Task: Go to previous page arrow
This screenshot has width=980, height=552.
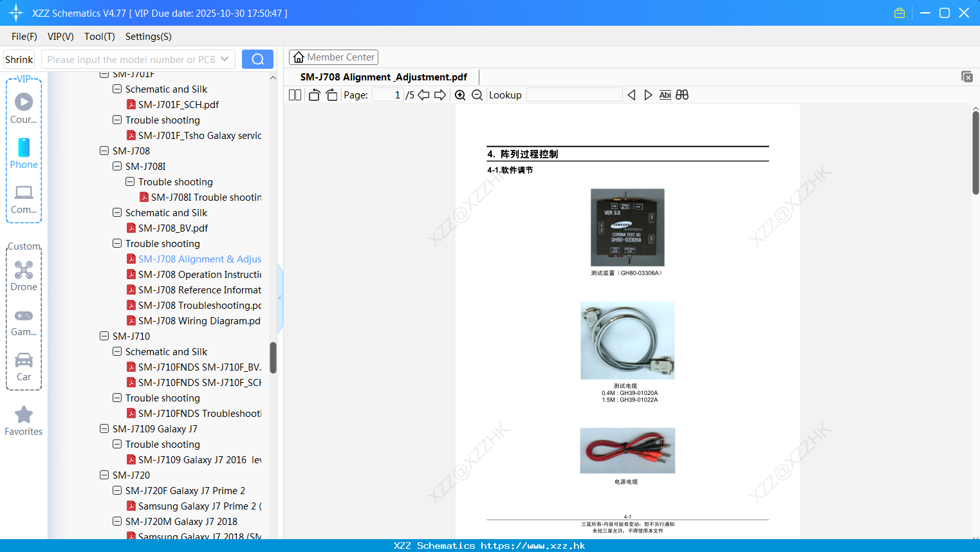Action: pyautogui.click(x=423, y=95)
